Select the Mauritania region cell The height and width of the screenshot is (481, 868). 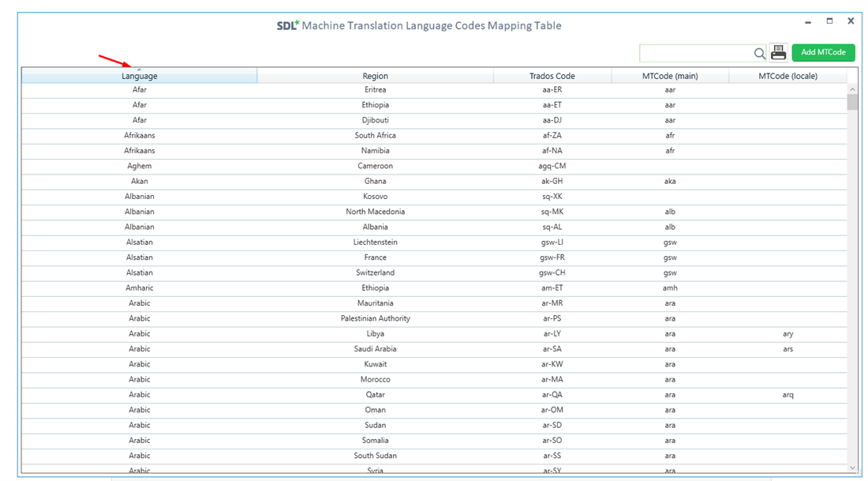[x=376, y=303]
